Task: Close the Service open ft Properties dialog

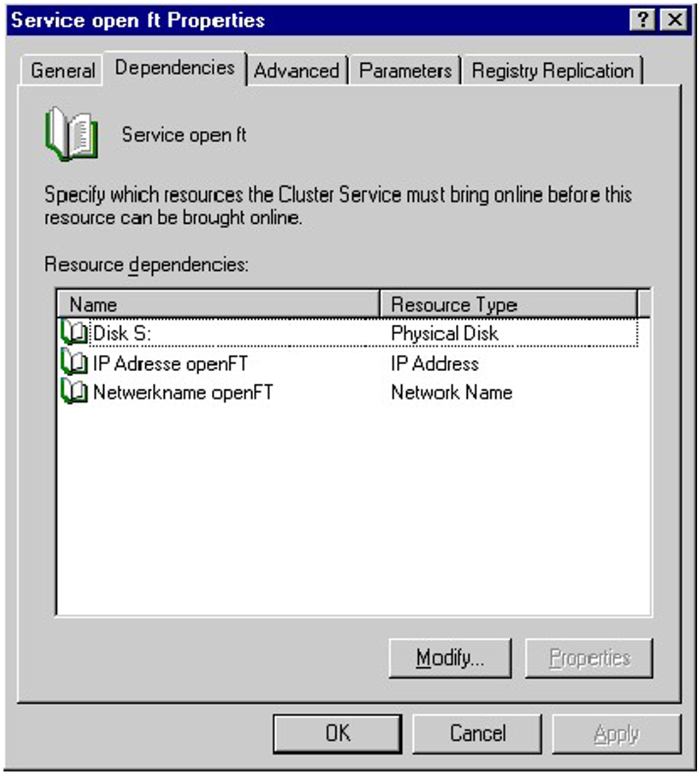Action: pyautogui.click(x=675, y=20)
